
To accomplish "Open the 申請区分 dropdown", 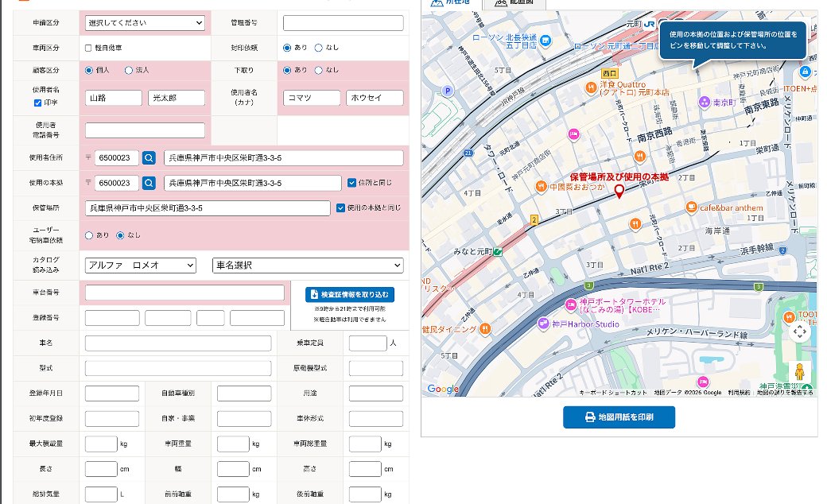I will [145, 23].
